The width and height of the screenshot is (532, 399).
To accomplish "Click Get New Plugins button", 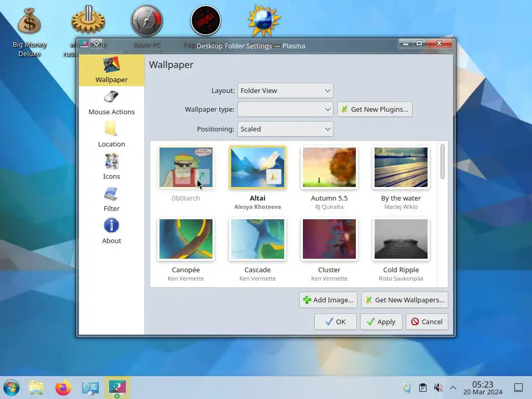I will click(375, 109).
